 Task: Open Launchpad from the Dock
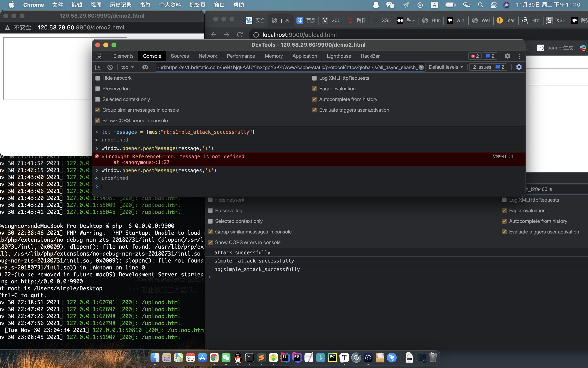pyautogui.click(x=167, y=358)
